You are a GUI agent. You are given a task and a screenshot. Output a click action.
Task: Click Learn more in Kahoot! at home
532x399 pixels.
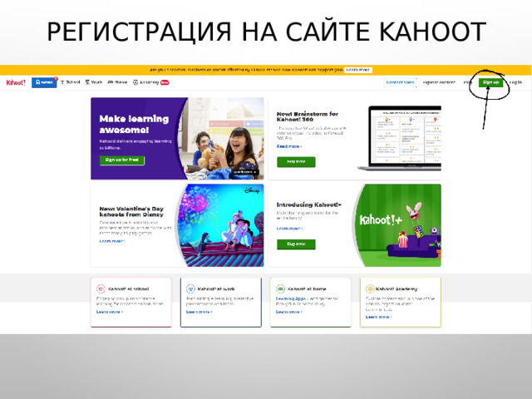pyautogui.click(x=288, y=312)
